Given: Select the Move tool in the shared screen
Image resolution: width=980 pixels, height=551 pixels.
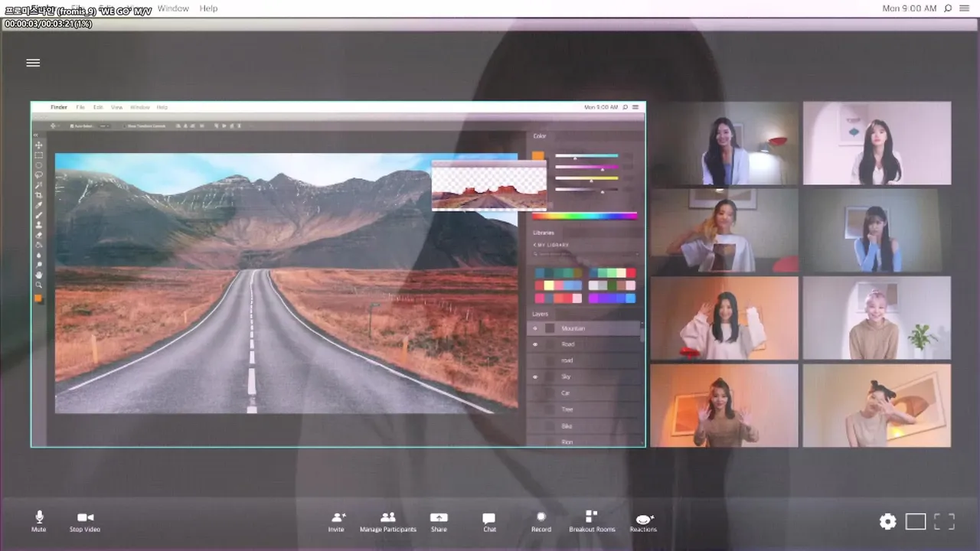Looking at the screenshot, I should click(x=38, y=145).
